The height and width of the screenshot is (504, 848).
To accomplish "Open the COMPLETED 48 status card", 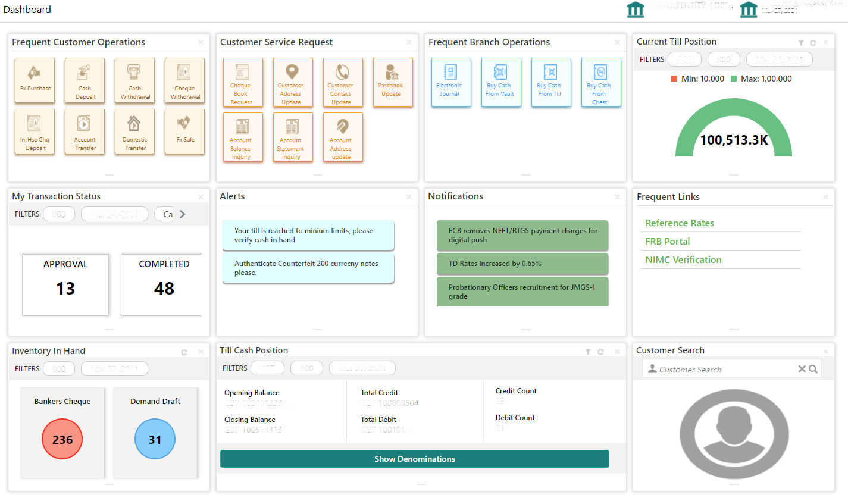I will click(x=162, y=285).
